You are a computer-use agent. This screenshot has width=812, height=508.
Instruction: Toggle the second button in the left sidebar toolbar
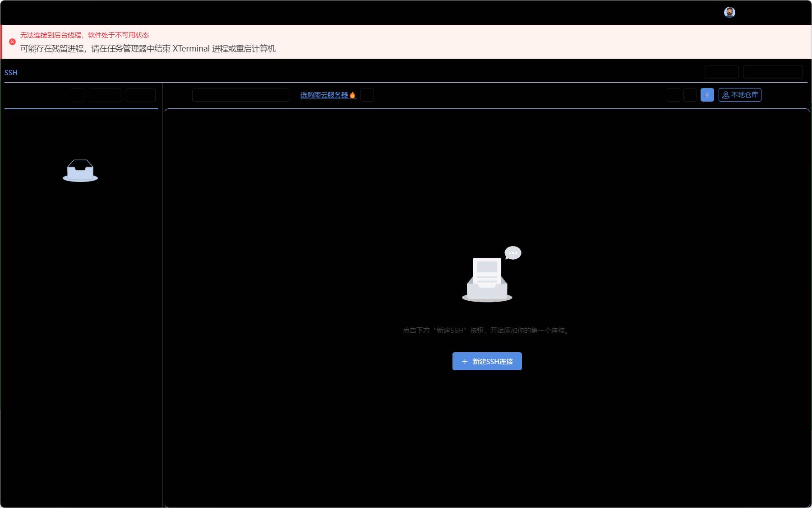(x=105, y=95)
